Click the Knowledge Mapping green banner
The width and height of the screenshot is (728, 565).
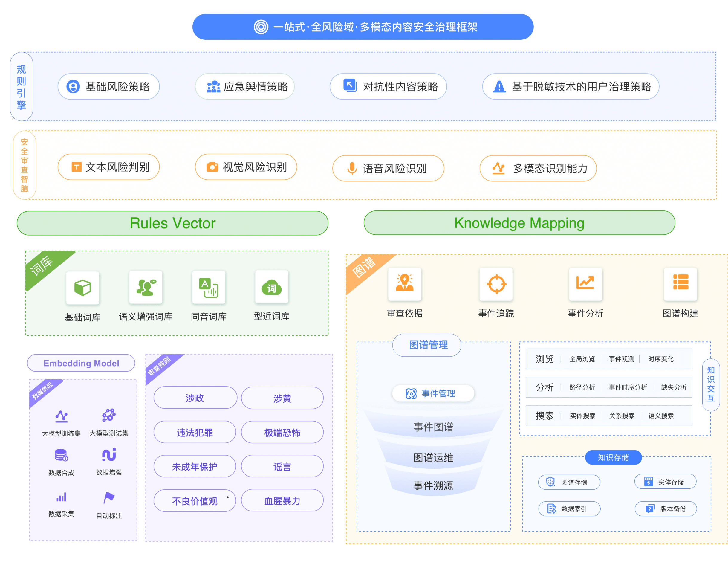click(519, 223)
